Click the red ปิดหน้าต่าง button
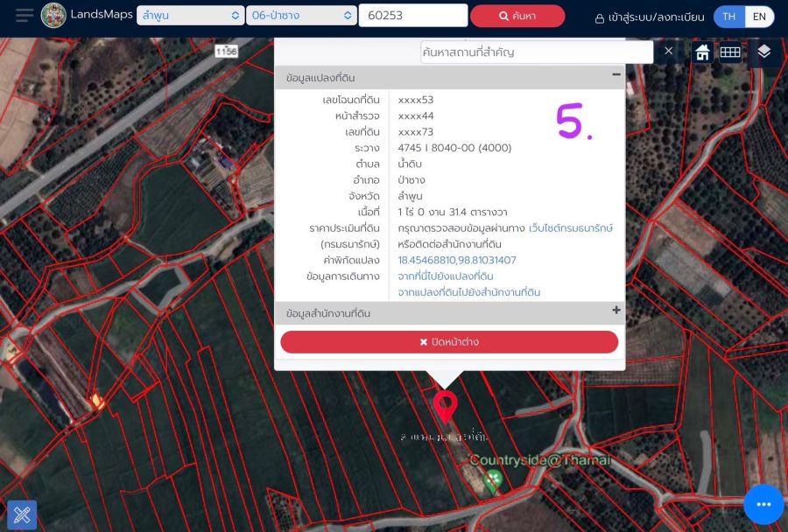 pyautogui.click(x=449, y=342)
